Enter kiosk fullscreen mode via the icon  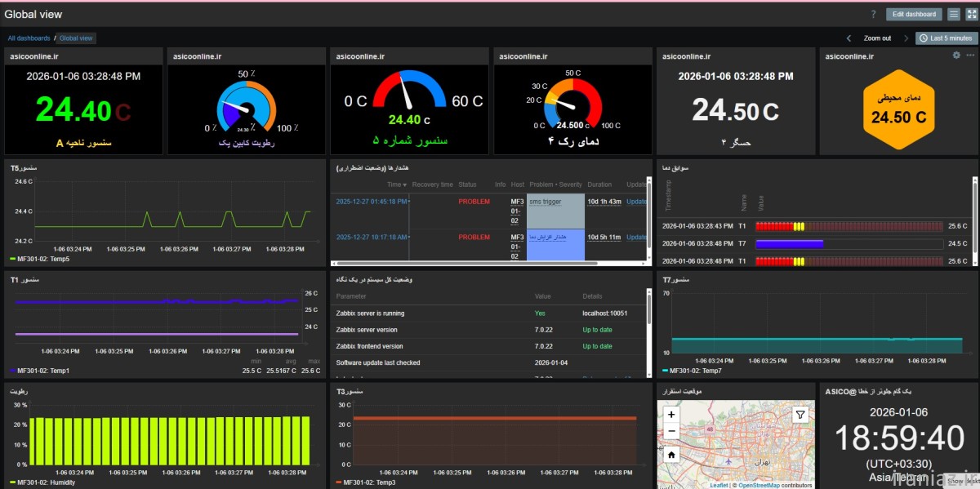tap(970, 14)
